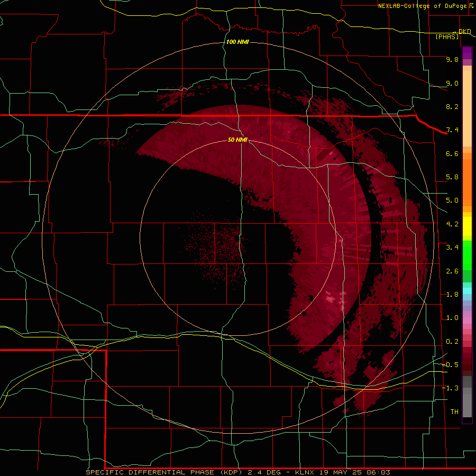Click the 1.8 color scale value
Image resolution: width=476 pixels, height=476 pixels.
click(452, 295)
